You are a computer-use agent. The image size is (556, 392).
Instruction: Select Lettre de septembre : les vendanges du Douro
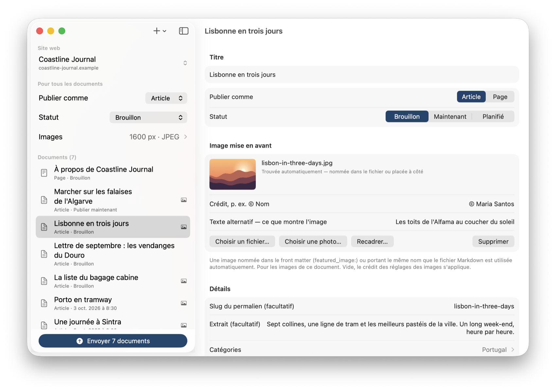pos(113,254)
